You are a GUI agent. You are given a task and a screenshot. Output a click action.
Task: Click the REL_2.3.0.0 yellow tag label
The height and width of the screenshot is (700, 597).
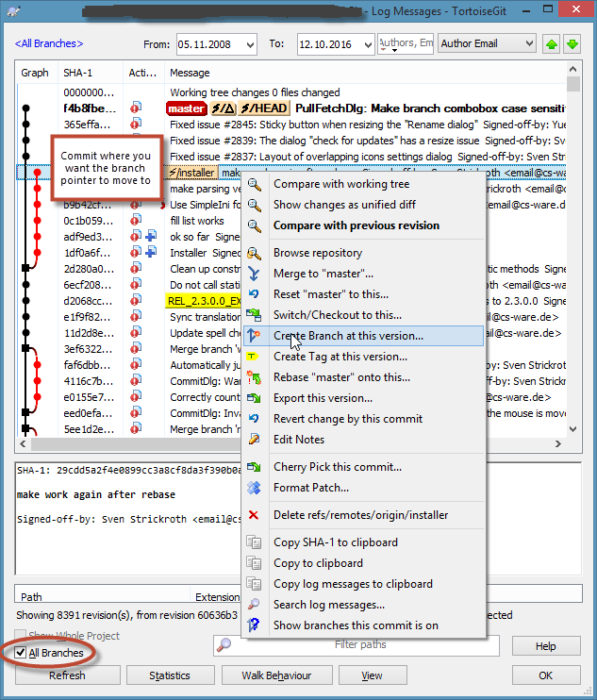tap(204, 301)
